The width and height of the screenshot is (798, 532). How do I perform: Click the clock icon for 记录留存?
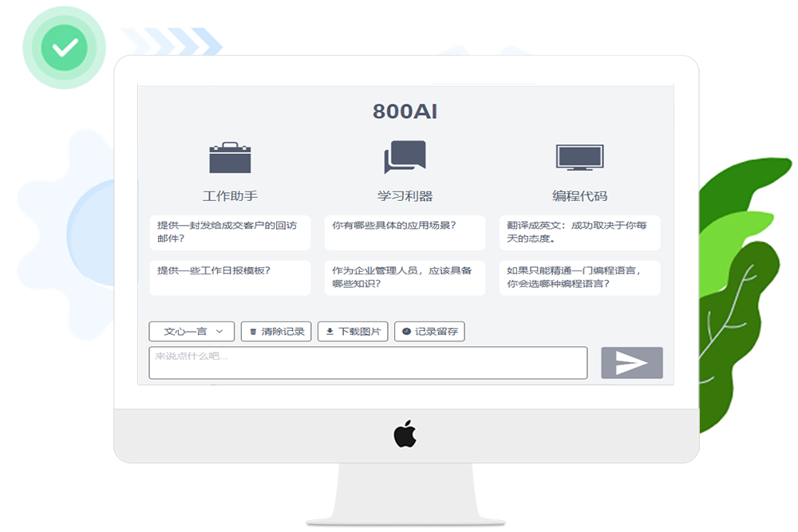(x=406, y=332)
